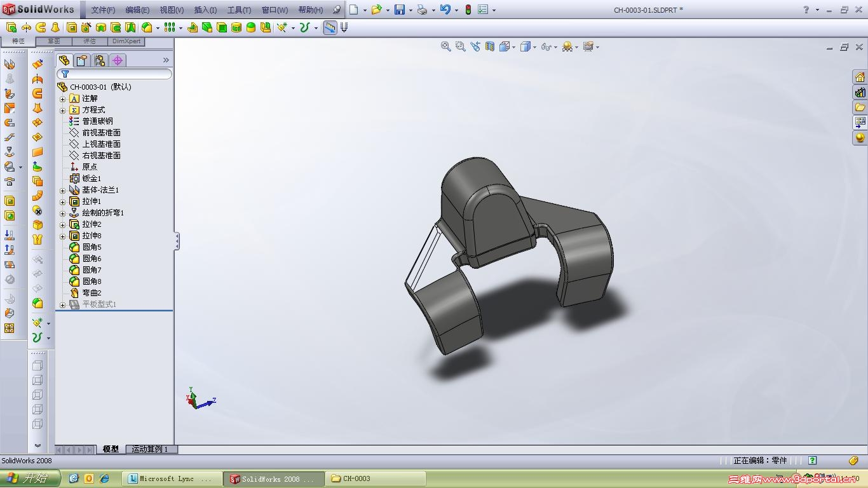
Task: Expand the 注解 tree node
Action: pos(62,99)
